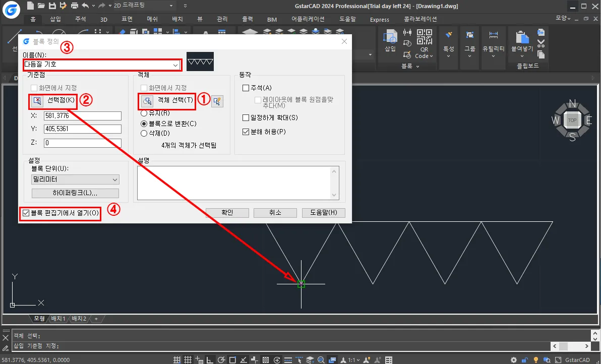Screen dimensions: 601x364
Task: Enable the Scale uniformly (일정하게 확대) checkbox
Action: [x=246, y=117]
